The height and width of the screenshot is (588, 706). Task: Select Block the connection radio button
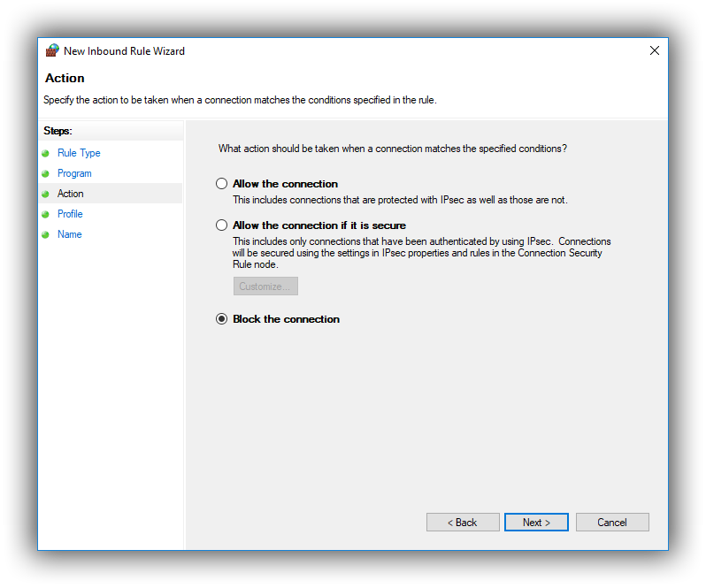pos(221,319)
